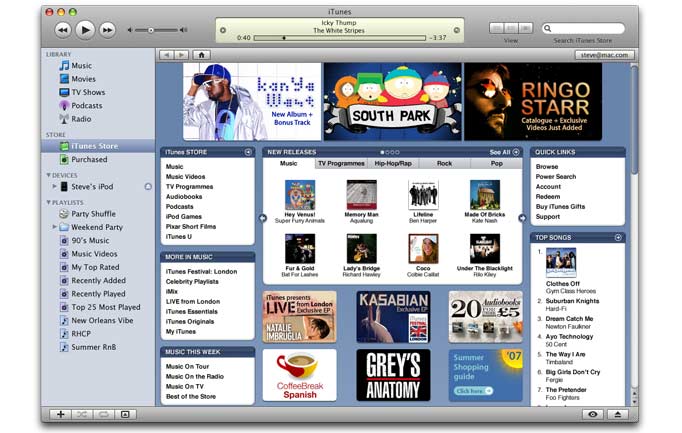Open the My Top Rated playlist
The width and height of the screenshot is (682, 433).
click(95, 267)
